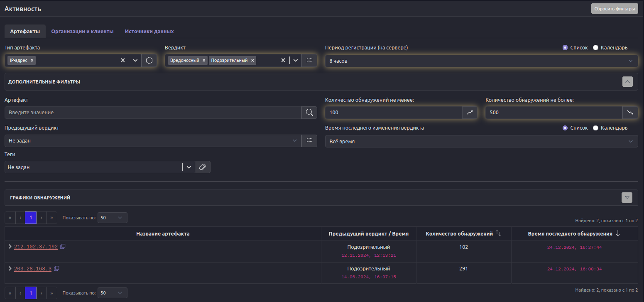This screenshot has height=302, width=644.
Task: Open artifact link 203.28.168.3
Action: pos(33,269)
